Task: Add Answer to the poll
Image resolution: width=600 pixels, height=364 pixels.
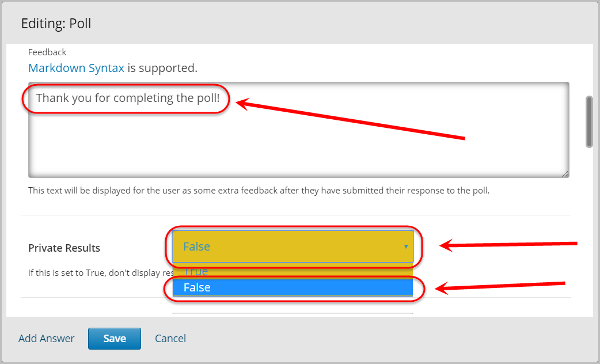Action: click(46, 338)
